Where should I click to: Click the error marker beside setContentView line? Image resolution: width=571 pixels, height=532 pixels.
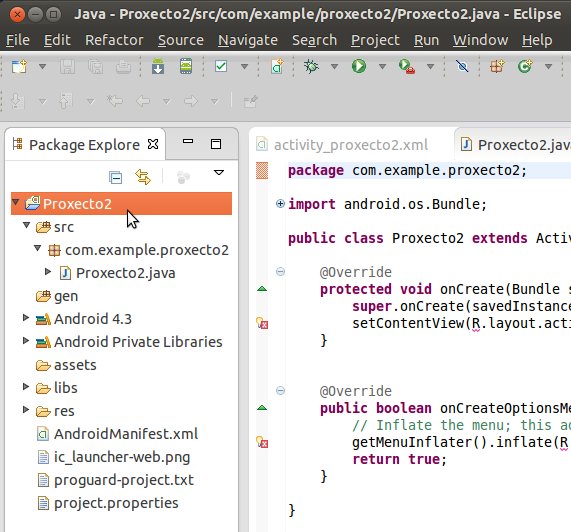pos(262,323)
